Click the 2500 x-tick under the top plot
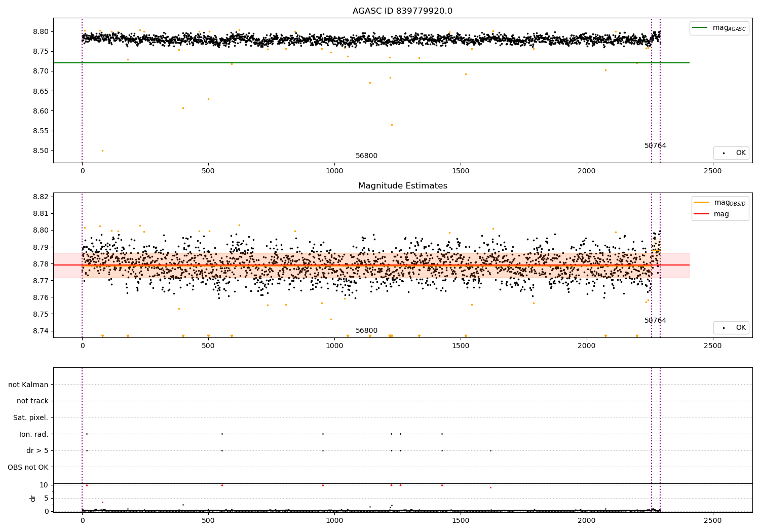 click(713, 171)
